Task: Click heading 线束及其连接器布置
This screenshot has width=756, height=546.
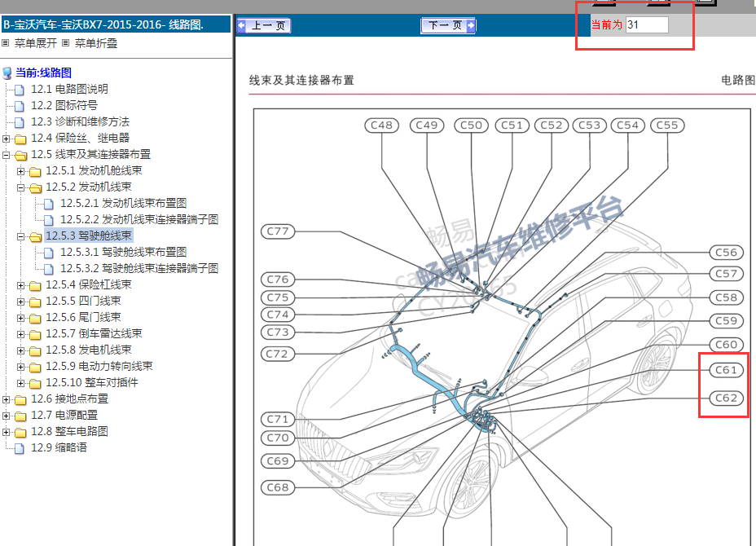Action: (x=301, y=80)
